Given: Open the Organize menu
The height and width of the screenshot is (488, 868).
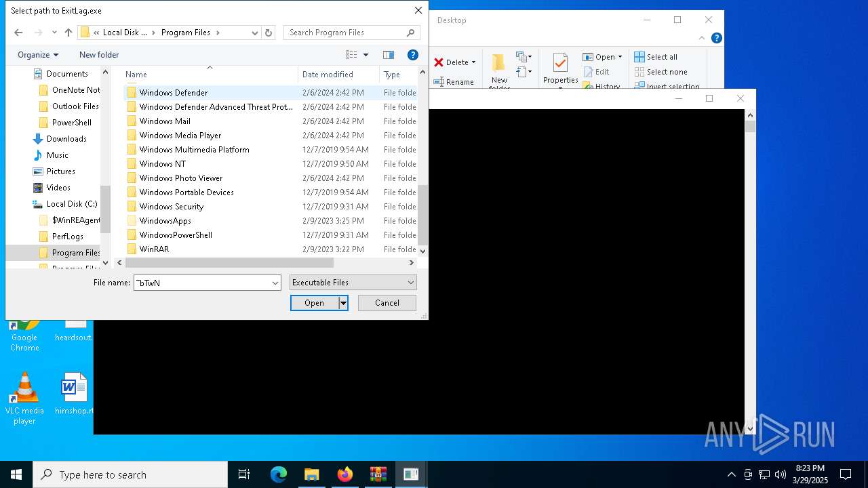Looking at the screenshot, I should 38,55.
